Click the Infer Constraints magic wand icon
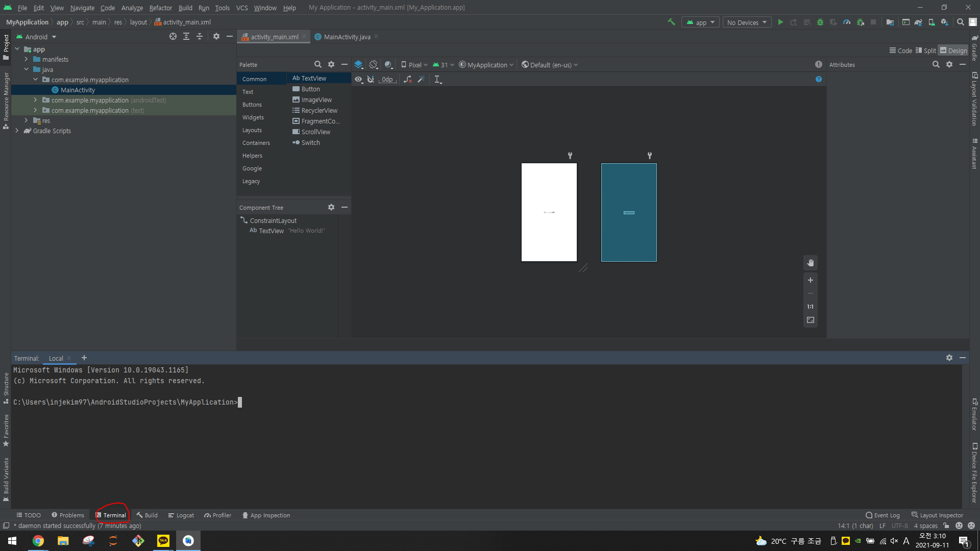Viewport: 980px width, 551px height. (421, 80)
